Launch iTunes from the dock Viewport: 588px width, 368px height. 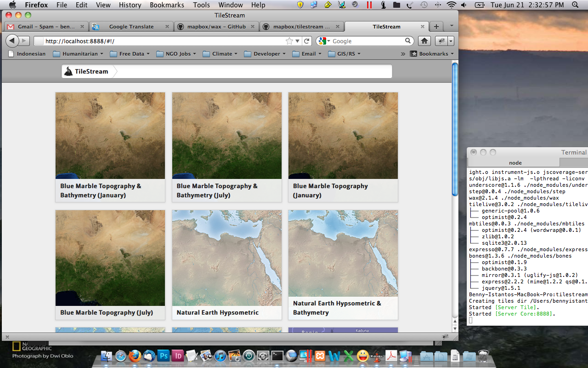tap(220, 356)
